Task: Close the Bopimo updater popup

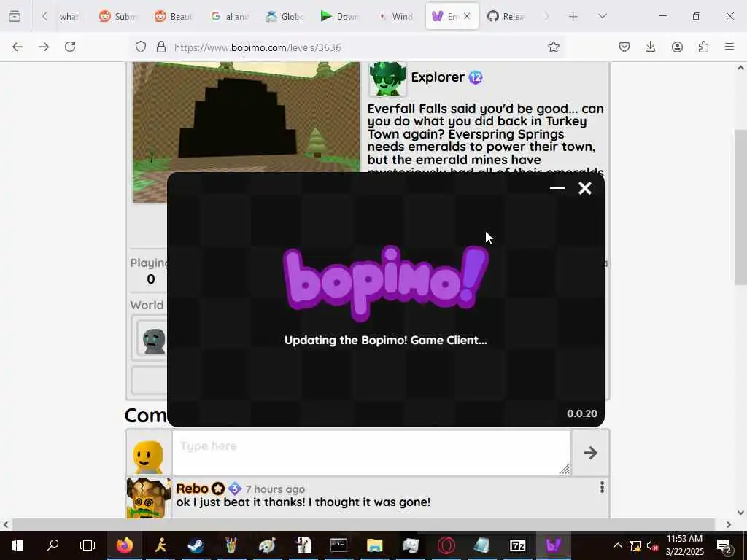Action: [x=585, y=188]
